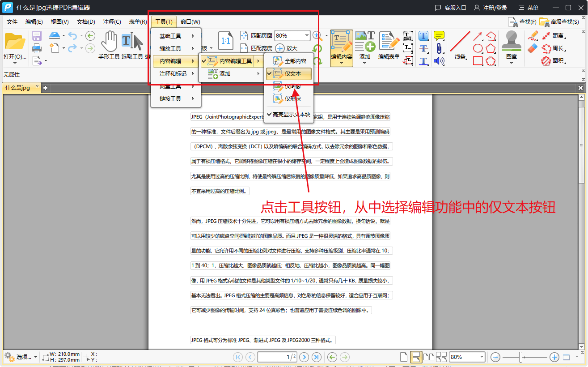
Task: Click the Find (查找) button
Action: coord(522,21)
